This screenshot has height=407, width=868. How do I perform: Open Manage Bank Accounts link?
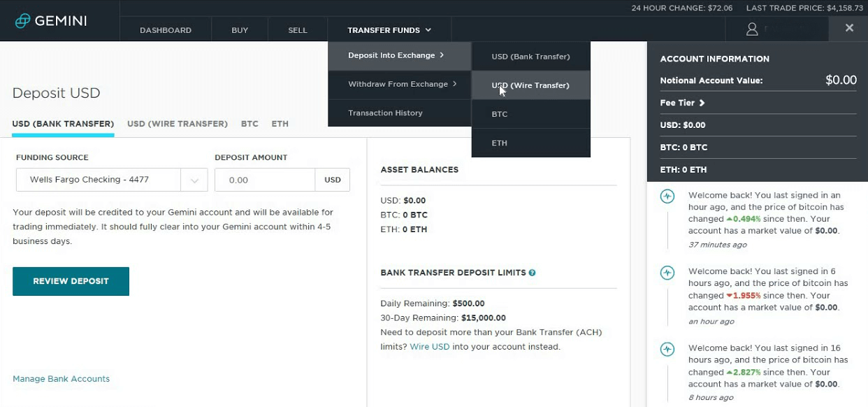pyautogui.click(x=62, y=379)
